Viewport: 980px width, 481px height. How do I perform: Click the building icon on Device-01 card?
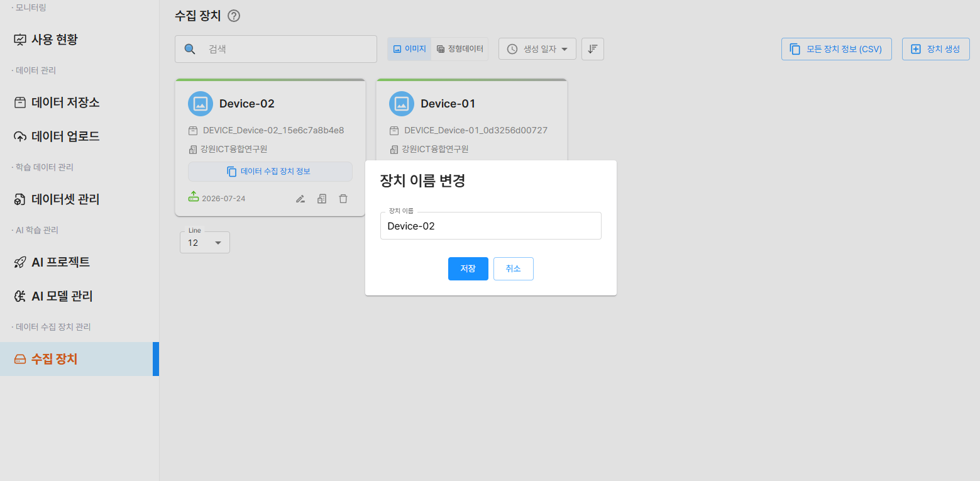pos(394,150)
